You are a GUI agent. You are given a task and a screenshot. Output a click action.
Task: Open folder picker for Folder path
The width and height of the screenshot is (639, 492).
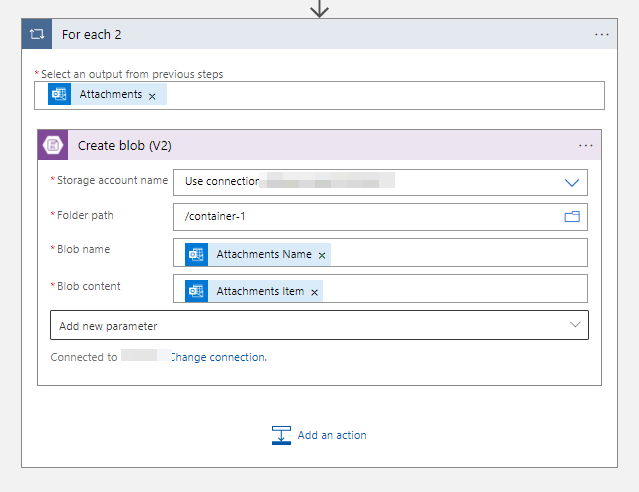pos(572,217)
